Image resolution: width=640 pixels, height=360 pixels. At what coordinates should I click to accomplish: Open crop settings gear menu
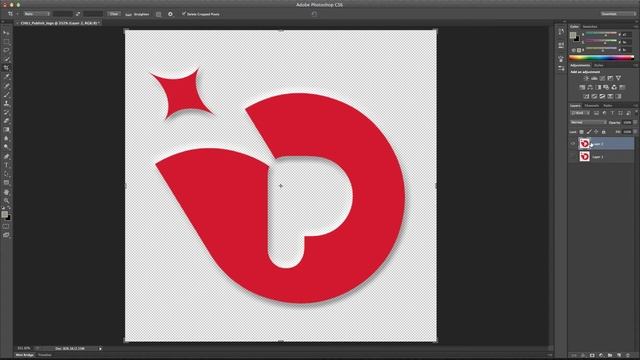click(170, 14)
